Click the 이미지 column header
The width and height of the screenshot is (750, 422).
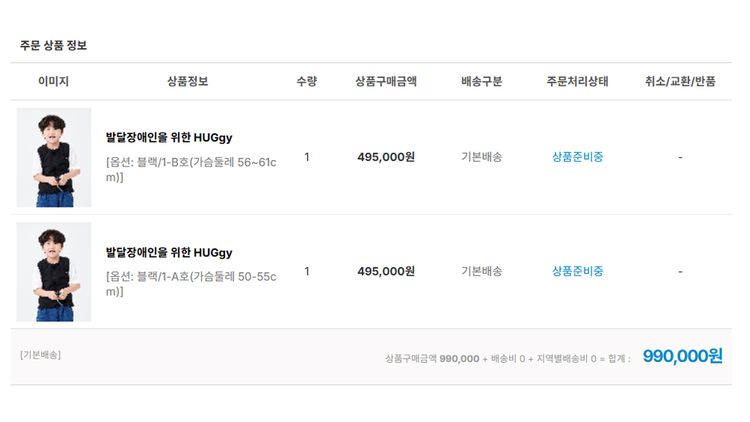click(x=54, y=82)
